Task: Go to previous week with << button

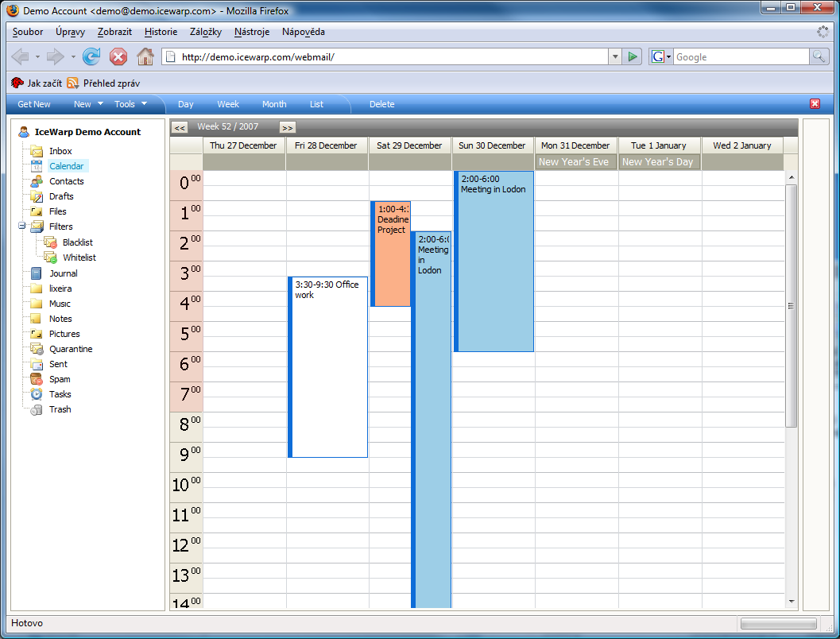Action: pos(180,127)
